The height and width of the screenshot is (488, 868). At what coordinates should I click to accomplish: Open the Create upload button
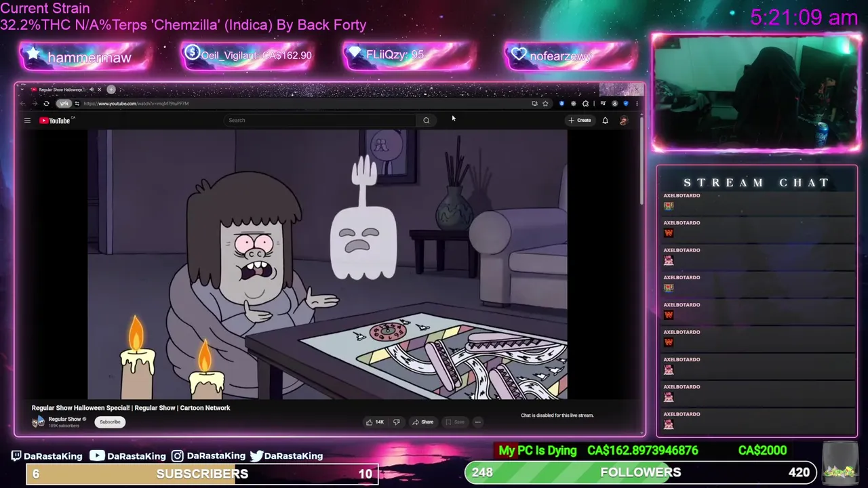pos(580,121)
